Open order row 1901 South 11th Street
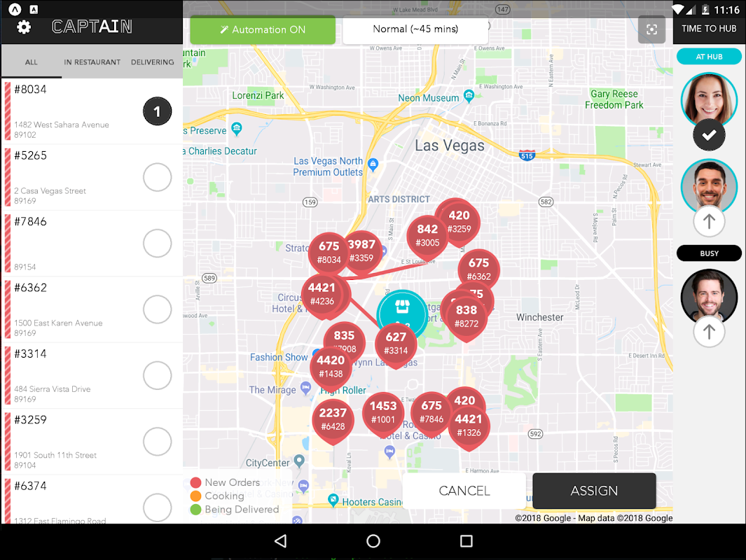This screenshot has width=746, height=560. [x=92, y=442]
